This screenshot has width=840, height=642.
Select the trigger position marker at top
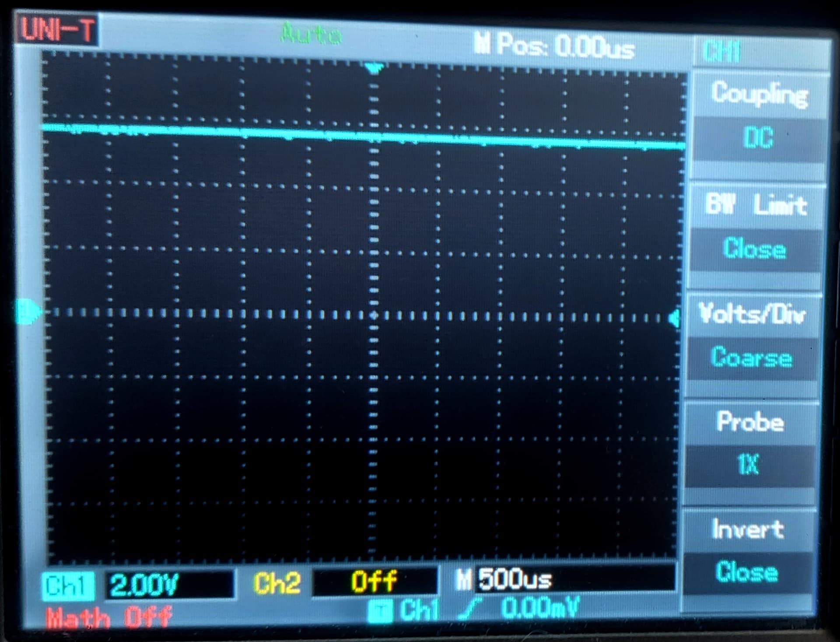tap(374, 69)
